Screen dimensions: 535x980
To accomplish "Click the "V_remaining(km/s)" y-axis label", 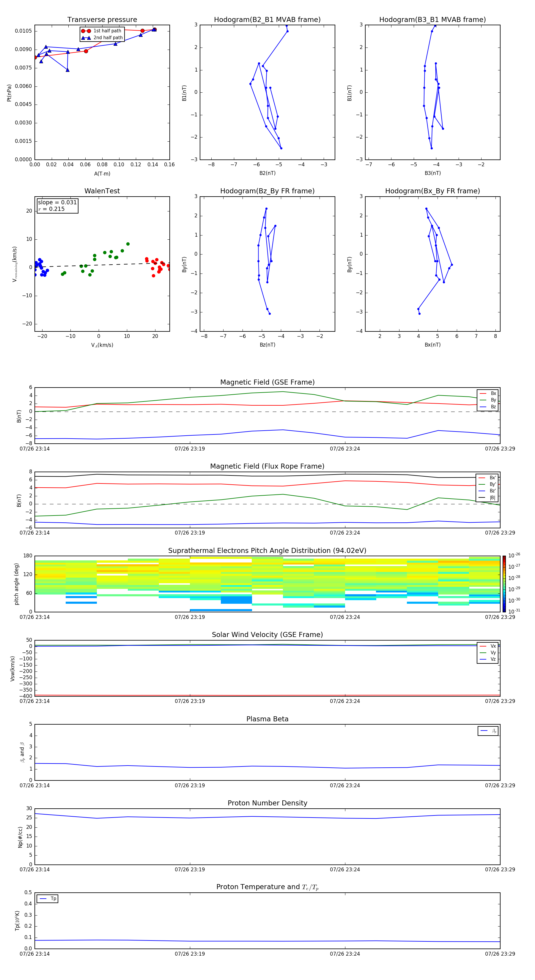I will click(x=15, y=264).
